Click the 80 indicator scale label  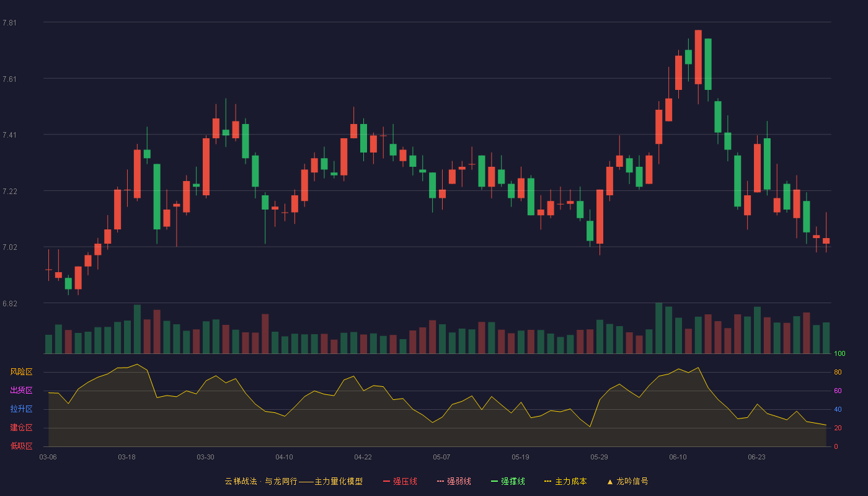tap(838, 372)
